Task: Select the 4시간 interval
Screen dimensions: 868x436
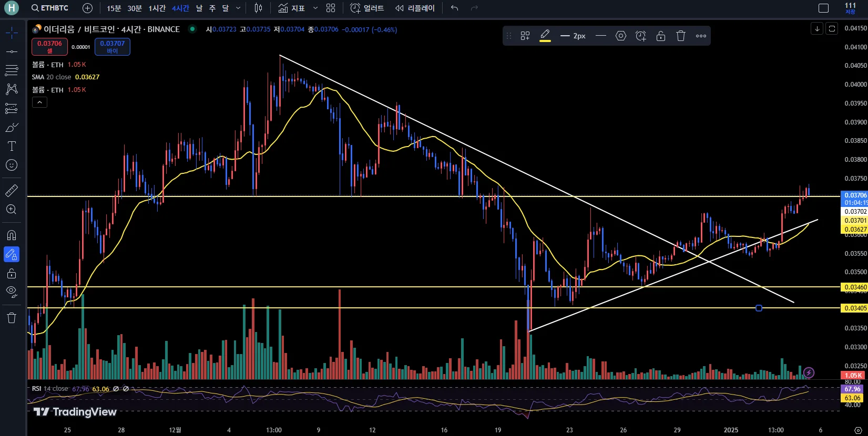Action: click(x=180, y=8)
